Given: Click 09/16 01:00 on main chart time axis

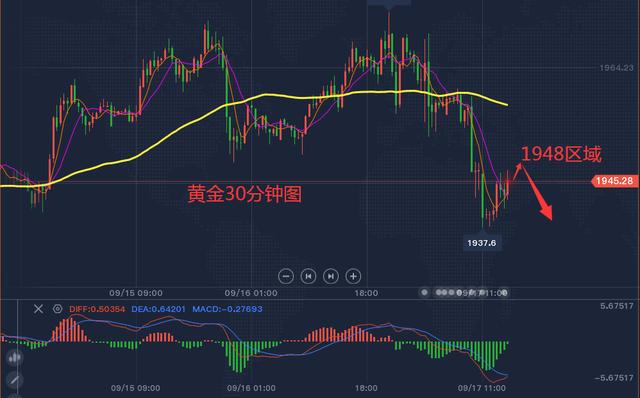Looking at the screenshot, I should 251,293.
